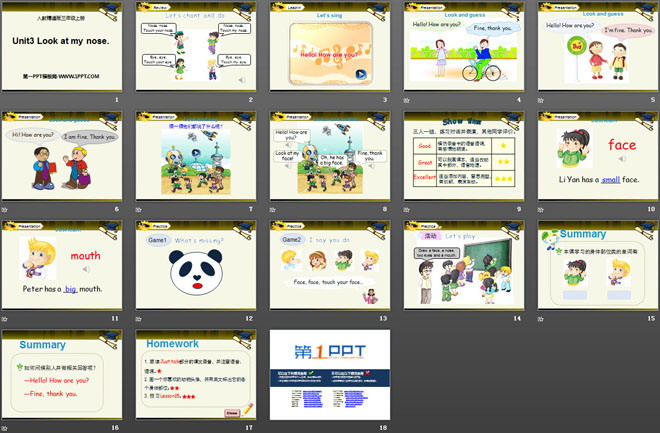Click the 'Game2' label in slide 13
Image resolution: width=660 pixels, height=433 pixels.
pyautogui.click(x=292, y=240)
